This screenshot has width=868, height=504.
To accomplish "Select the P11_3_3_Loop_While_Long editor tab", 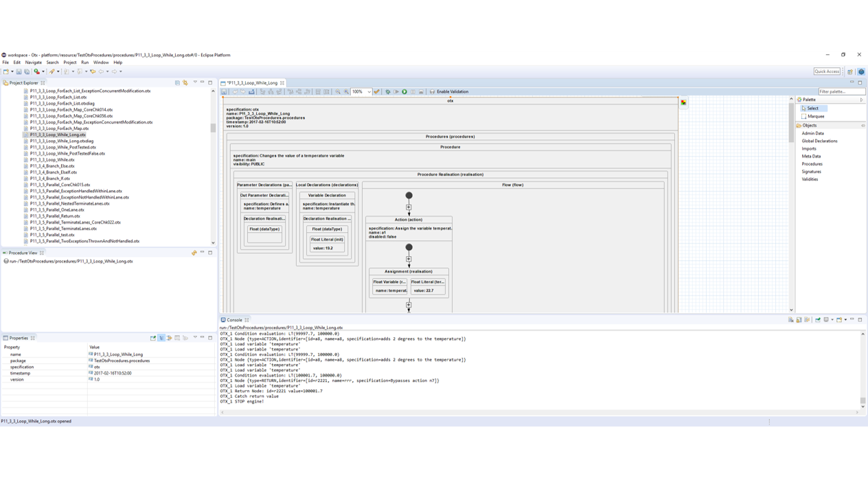I will coord(251,82).
